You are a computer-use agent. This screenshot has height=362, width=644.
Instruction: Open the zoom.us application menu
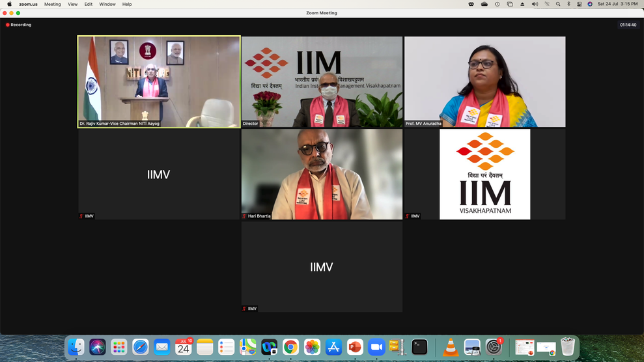[x=28, y=4]
